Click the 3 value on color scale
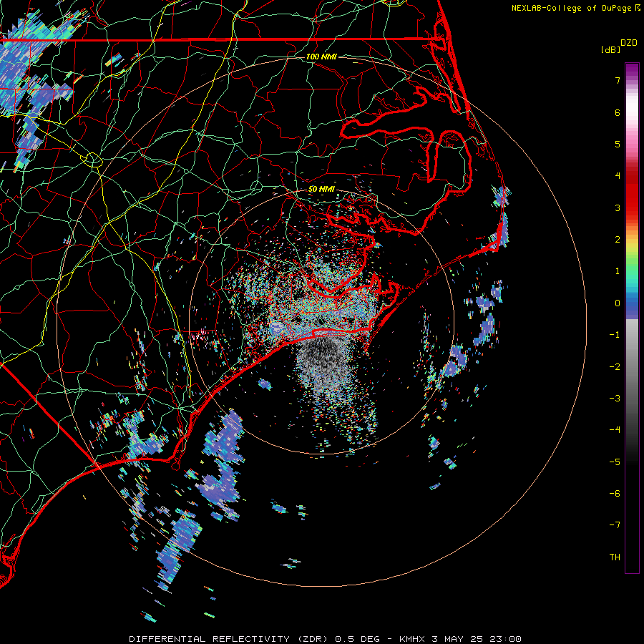Image resolution: width=644 pixels, height=644 pixels. [x=618, y=208]
